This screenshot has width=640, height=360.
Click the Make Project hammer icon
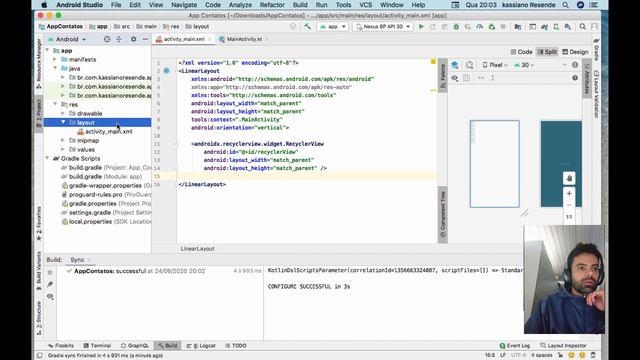tap(307, 27)
